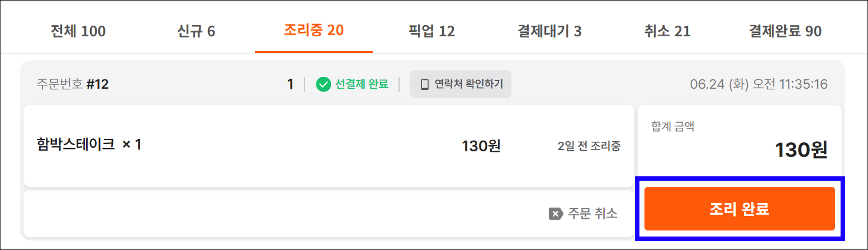
Task: Click the order timestamp 06.24 오전 11:35:16
Action: (x=759, y=84)
